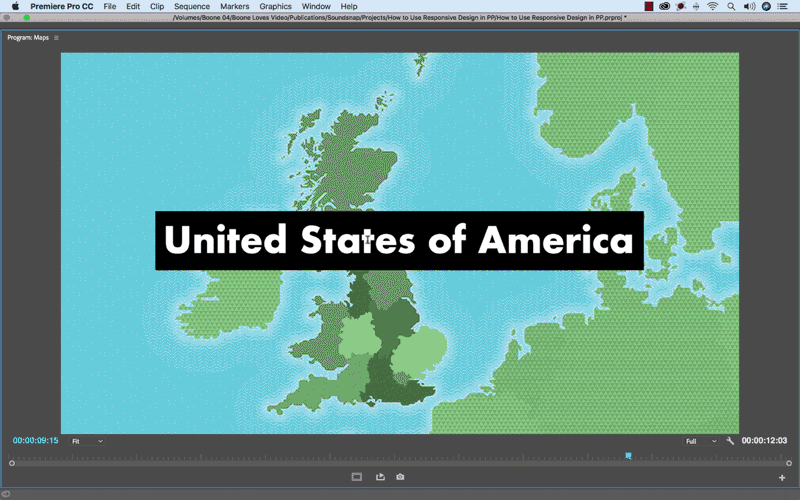
Task: Click the Lift/insert monitor button icon
Action: click(357, 477)
